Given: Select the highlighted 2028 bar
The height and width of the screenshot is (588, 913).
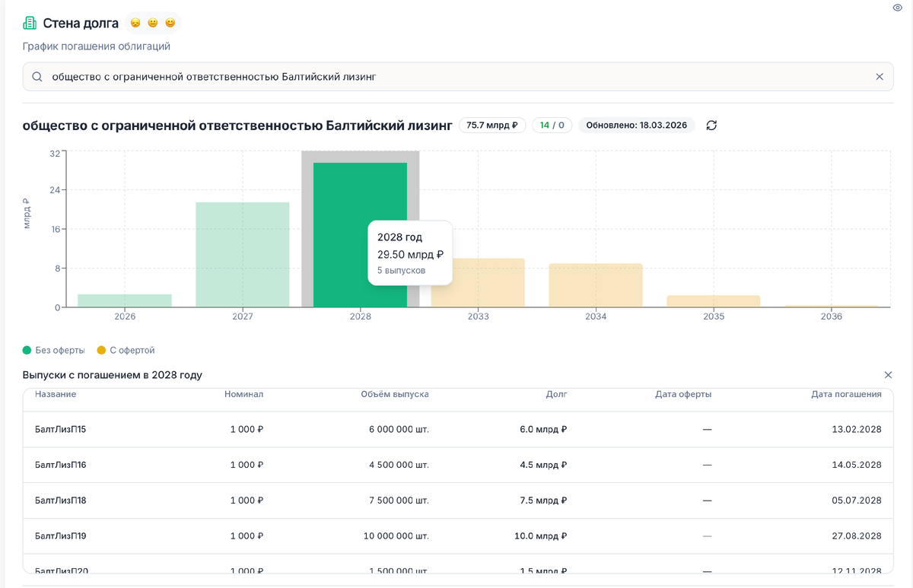Looking at the screenshot, I should [361, 235].
